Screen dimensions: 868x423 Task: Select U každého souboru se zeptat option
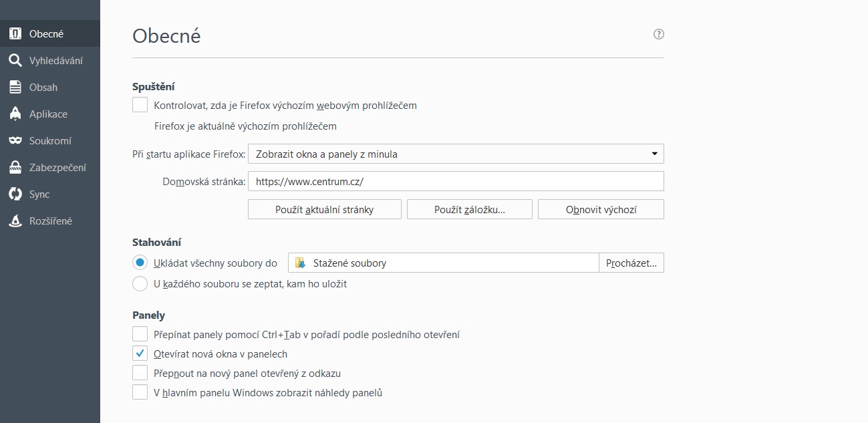(140, 283)
